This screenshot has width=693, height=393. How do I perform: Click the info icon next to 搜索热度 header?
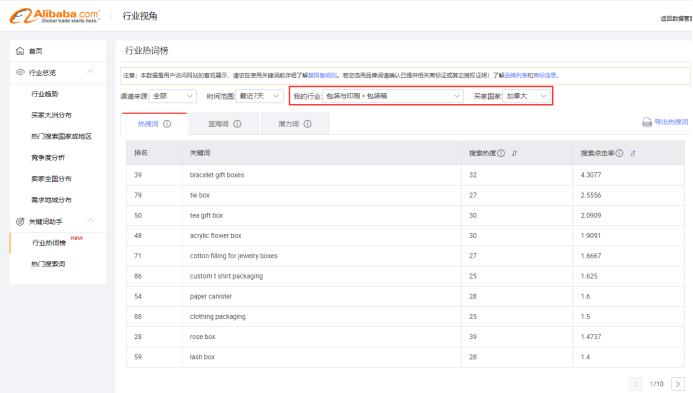501,153
